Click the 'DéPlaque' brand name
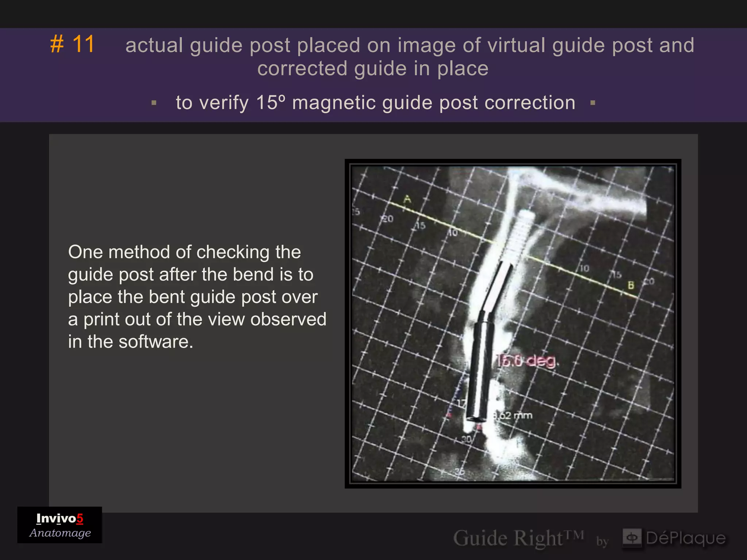Viewport: 747px width, 560px height. tap(686, 538)
